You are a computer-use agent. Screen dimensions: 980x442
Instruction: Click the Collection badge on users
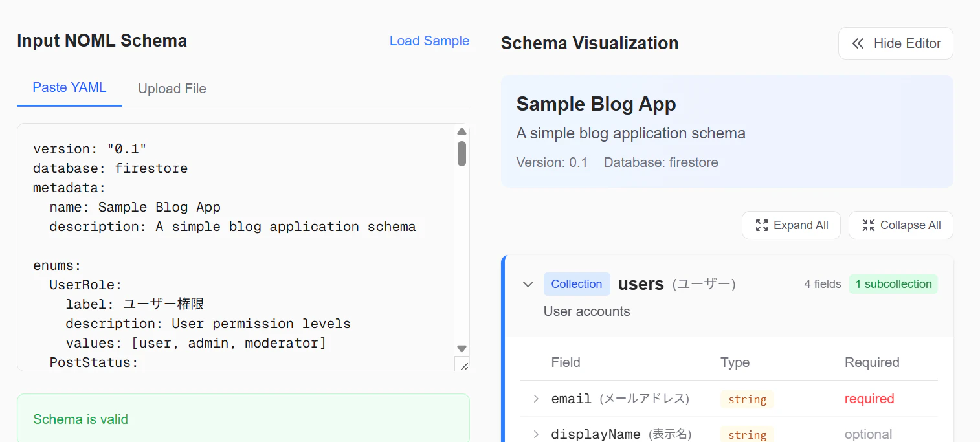[x=577, y=284]
